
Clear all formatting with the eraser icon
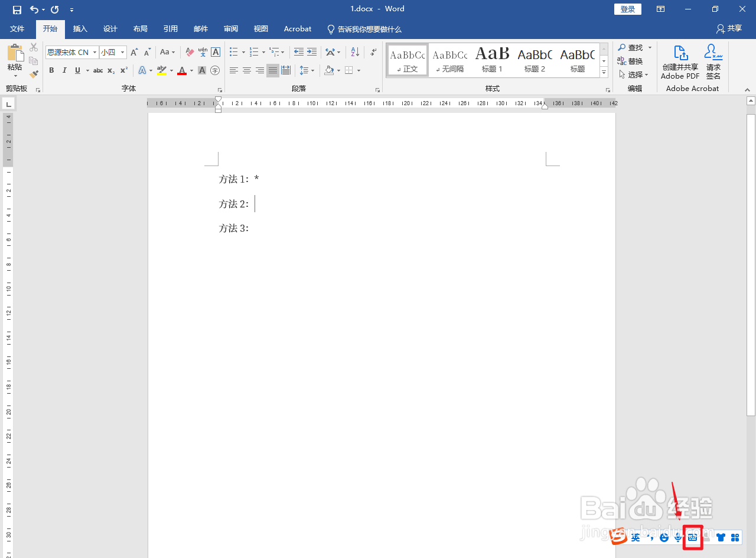(190, 52)
